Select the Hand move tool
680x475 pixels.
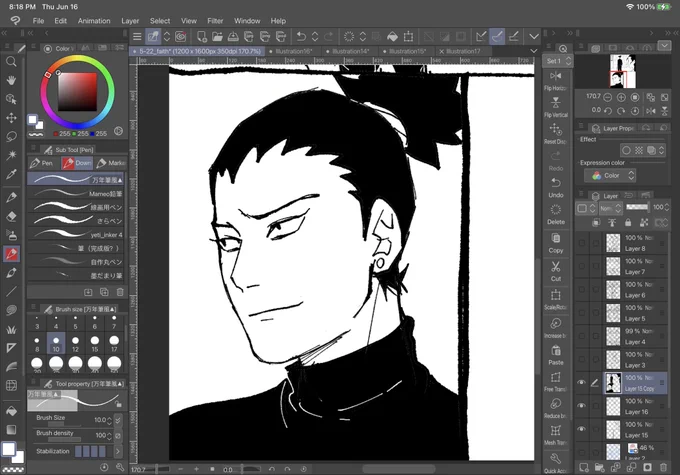tap(11, 80)
